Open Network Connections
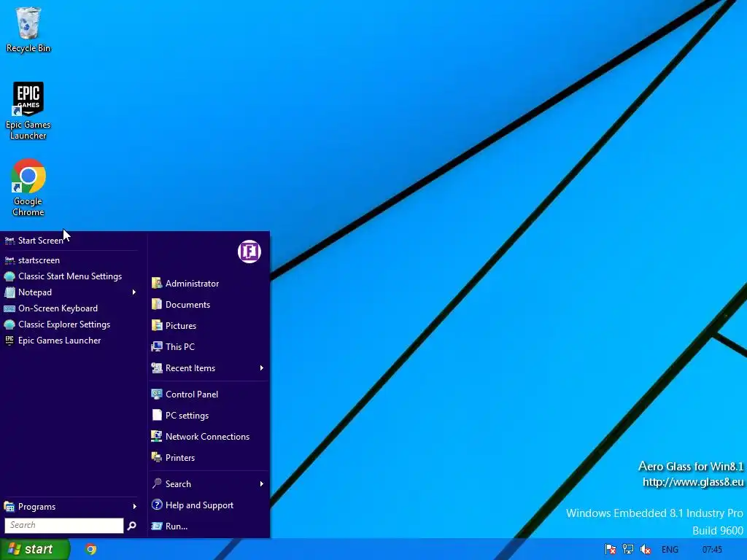 tap(209, 437)
